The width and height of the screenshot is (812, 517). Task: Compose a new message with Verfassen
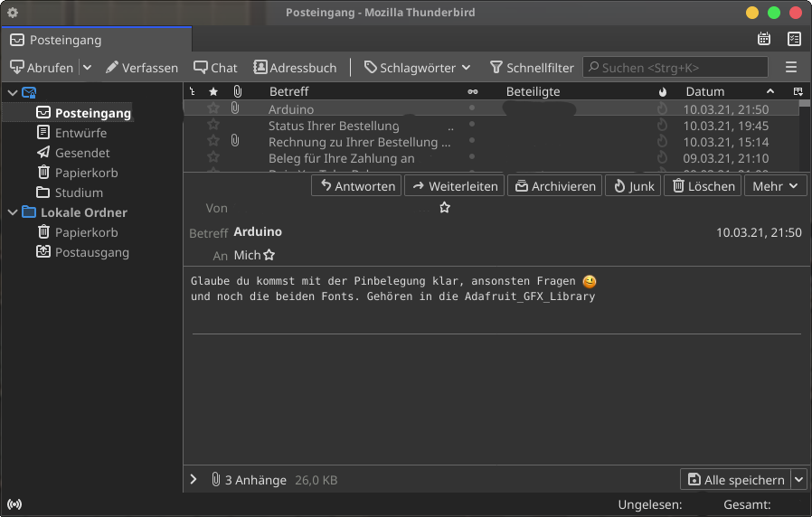click(x=141, y=67)
